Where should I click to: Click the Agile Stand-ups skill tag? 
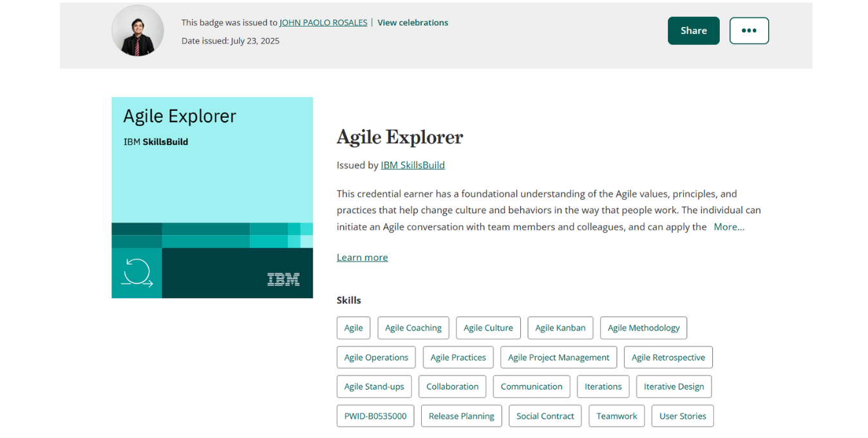click(374, 386)
